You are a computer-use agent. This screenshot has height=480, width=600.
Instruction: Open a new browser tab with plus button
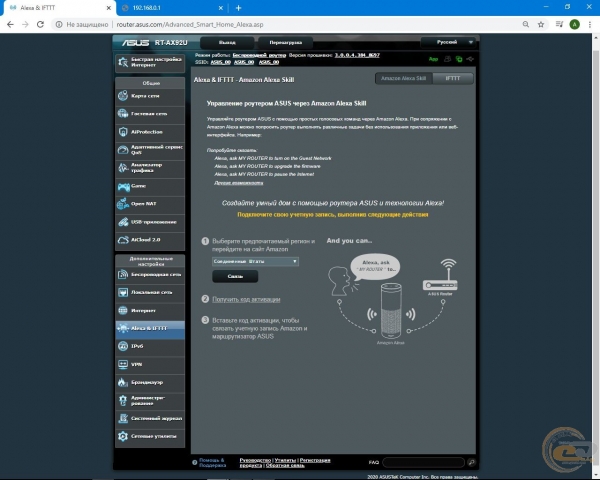pos(238,8)
